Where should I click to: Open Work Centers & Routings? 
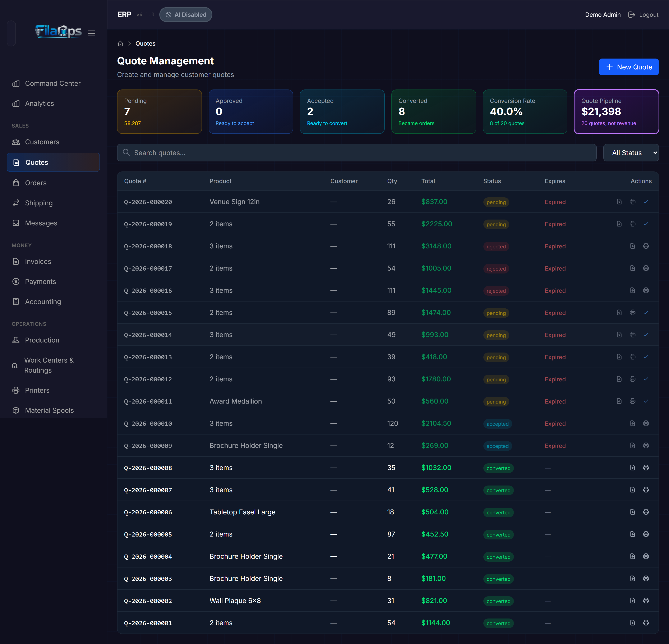tap(53, 365)
